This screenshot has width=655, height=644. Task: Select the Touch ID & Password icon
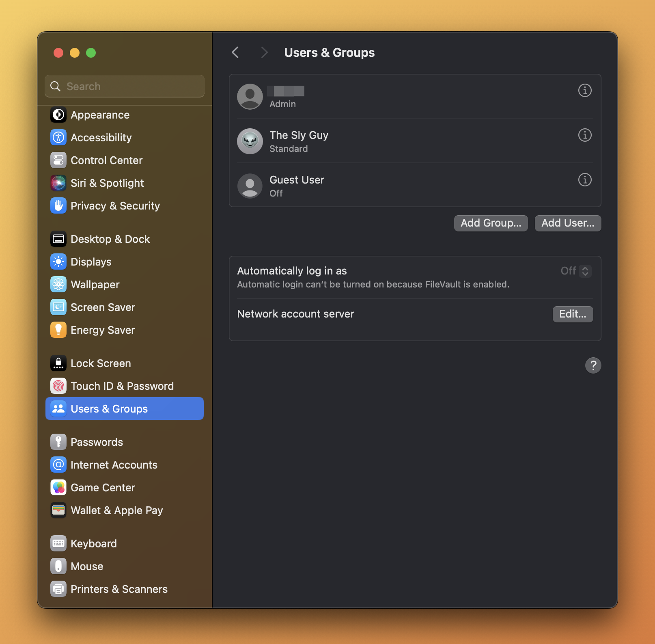click(x=58, y=386)
